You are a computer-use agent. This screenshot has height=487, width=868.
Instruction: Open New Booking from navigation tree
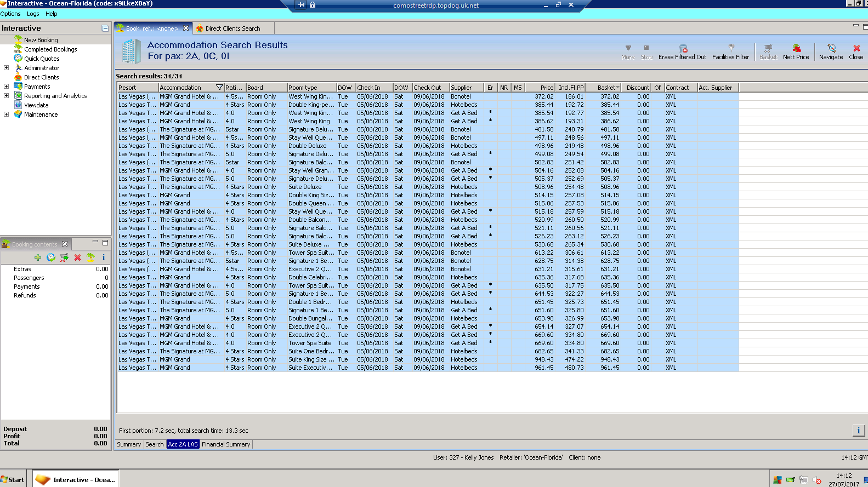point(41,40)
